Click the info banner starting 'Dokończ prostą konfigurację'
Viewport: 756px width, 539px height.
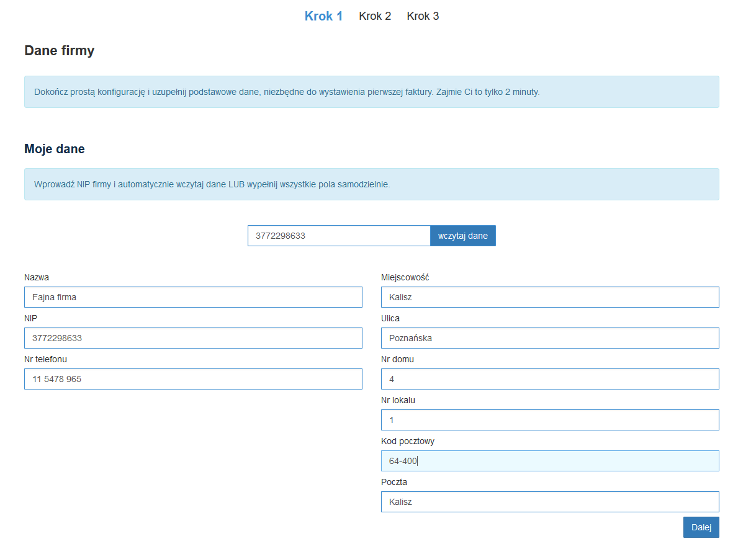tap(371, 92)
